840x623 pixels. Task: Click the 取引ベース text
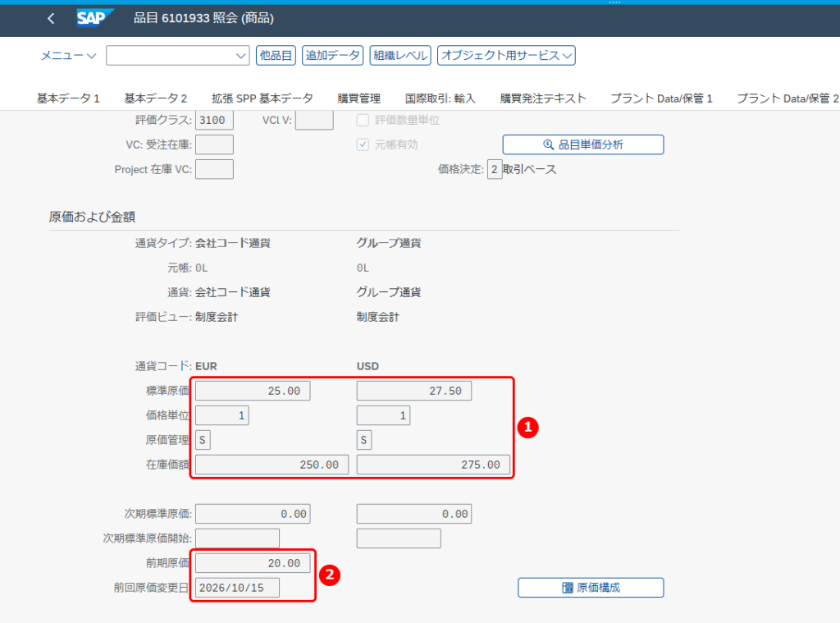(x=529, y=169)
